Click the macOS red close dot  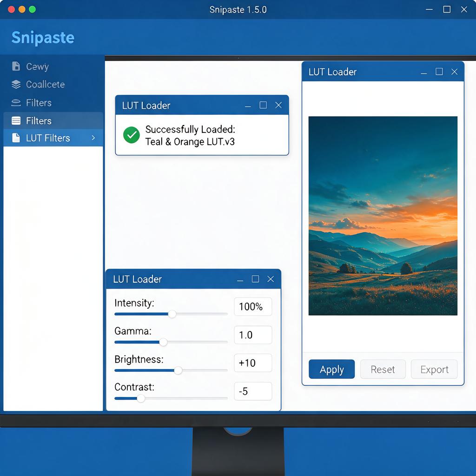[11, 9]
